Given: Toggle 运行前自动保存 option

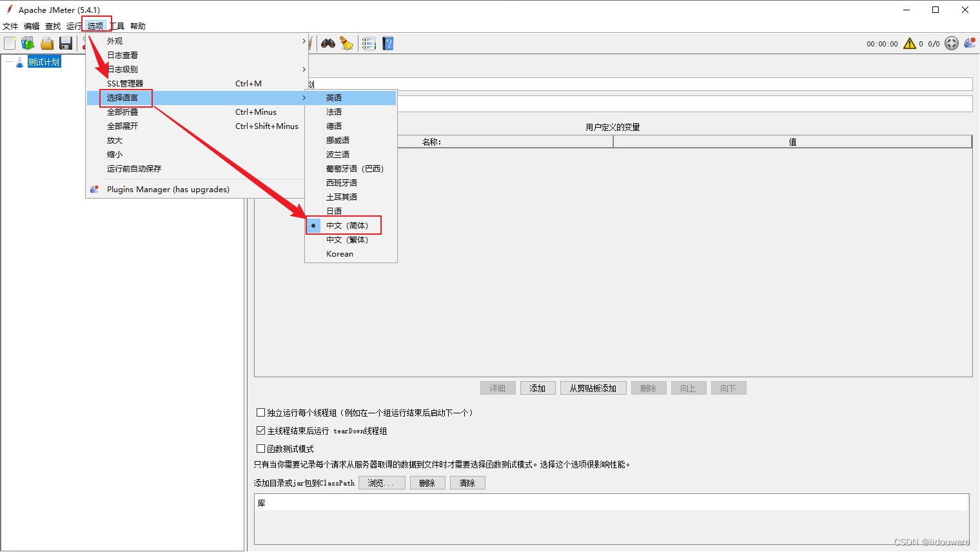Looking at the screenshot, I should pyautogui.click(x=197, y=169).
